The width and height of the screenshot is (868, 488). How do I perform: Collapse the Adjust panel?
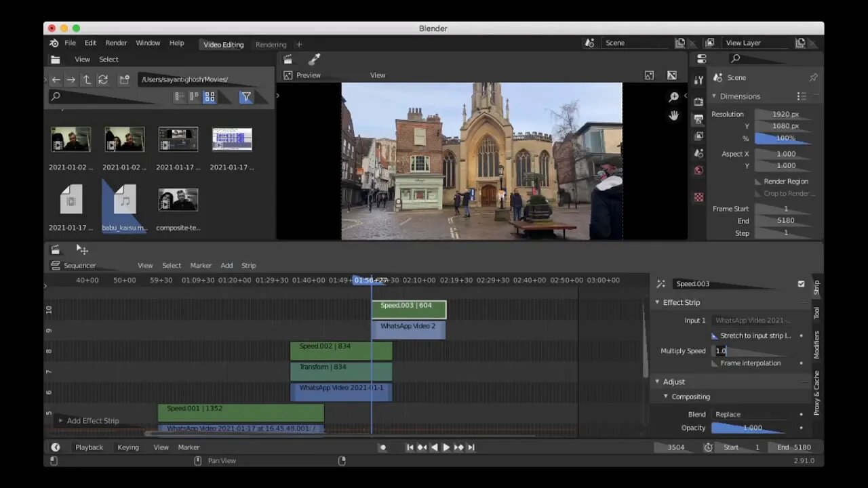click(657, 382)
